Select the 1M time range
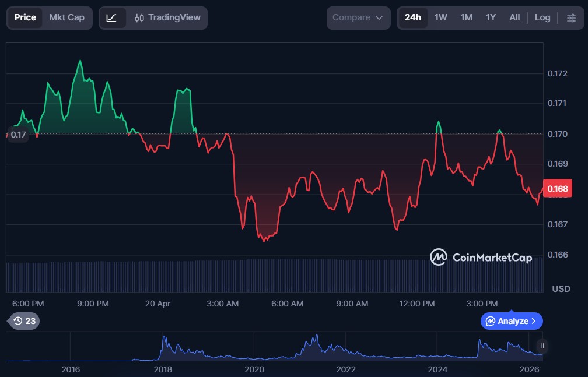This screenshot has height=377, width=588. [466, 17]
